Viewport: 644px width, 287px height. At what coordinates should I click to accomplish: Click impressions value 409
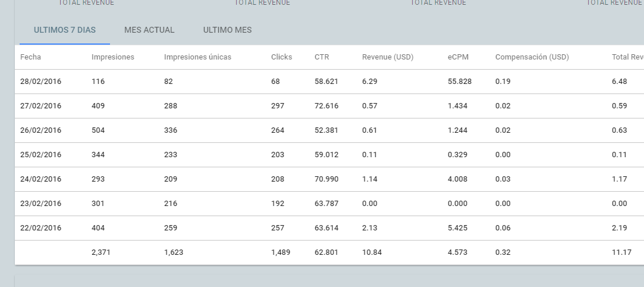[x=98, y=105]
